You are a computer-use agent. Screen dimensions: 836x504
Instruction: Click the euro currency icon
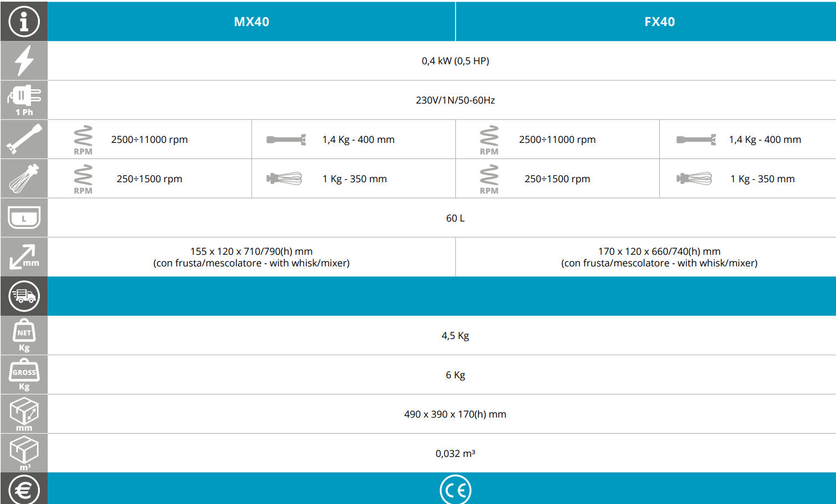point(24,490)
